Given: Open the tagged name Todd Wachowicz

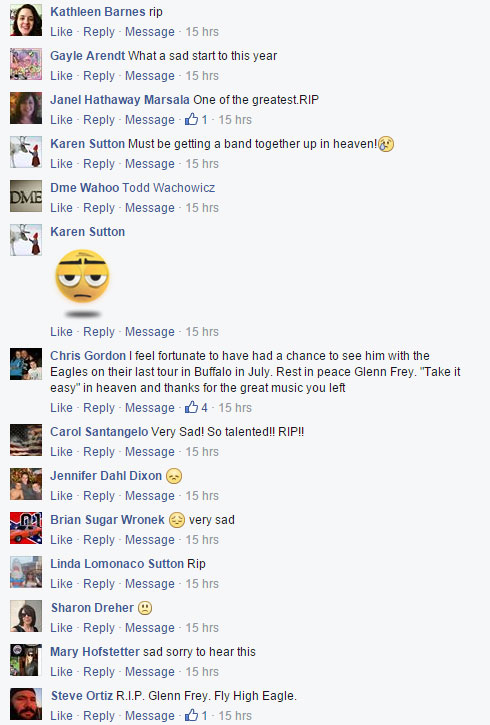Looking at the screenshot, I should (169, 188).
